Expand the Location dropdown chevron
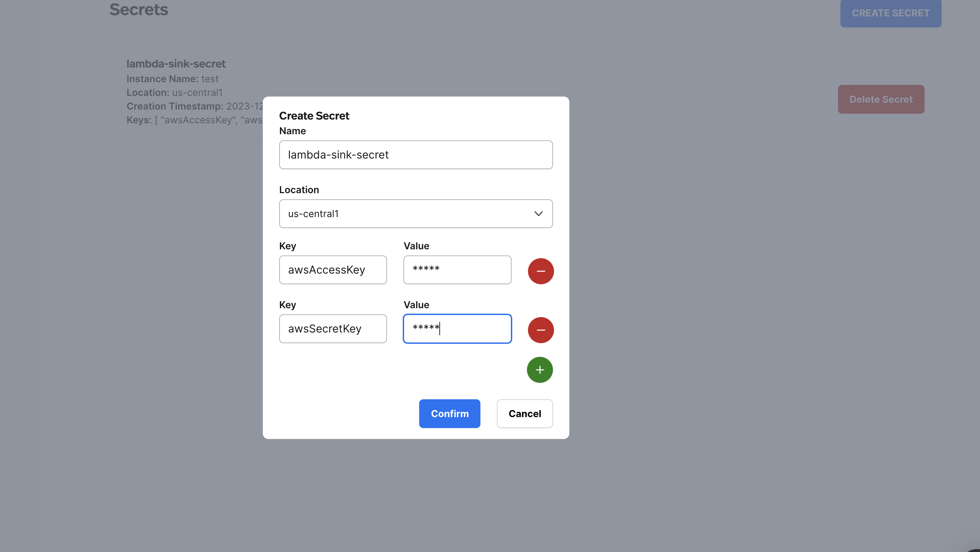 (x=538, y=214)
